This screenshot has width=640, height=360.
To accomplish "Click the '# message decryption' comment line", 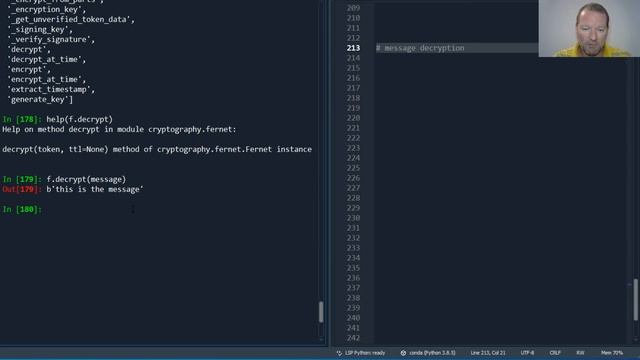I will coord(420,48).
